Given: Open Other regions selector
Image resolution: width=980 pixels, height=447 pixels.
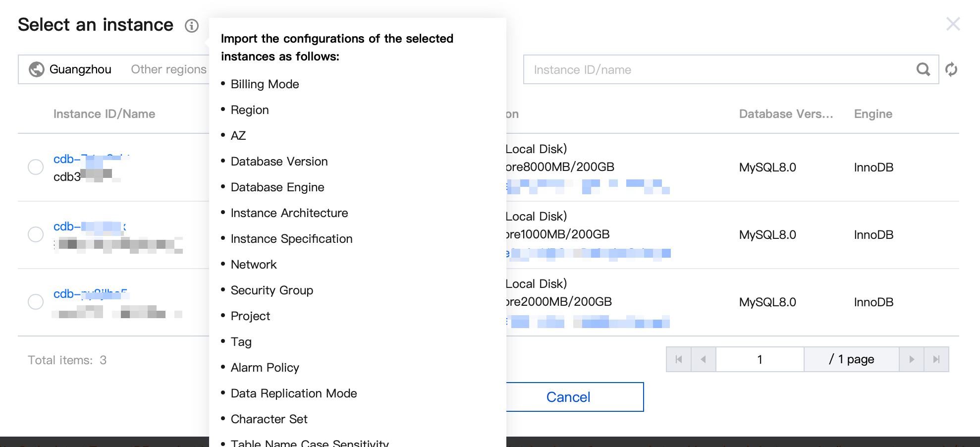Looking at the screenshot, I should tap(168, 69).
